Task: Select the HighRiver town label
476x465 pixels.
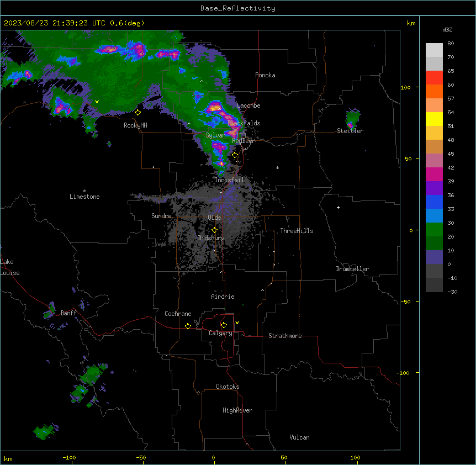Action: pyautogui.click(x=237, y=410)
